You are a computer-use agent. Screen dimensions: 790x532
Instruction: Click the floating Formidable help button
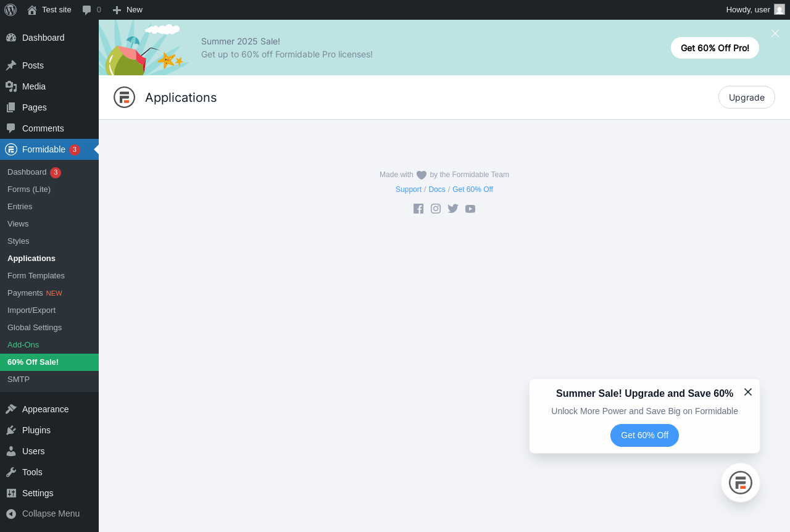pyautogui.click(x=741, y=483)
